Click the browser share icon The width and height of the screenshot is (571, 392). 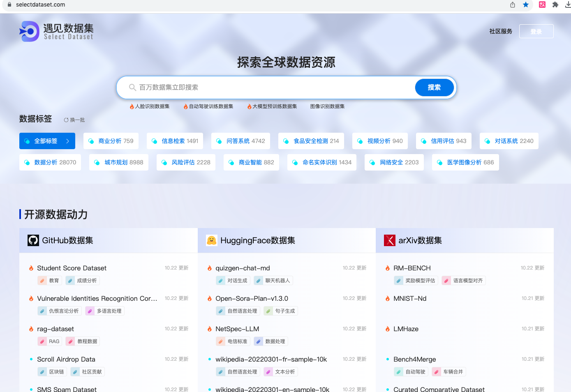point(513,5)
